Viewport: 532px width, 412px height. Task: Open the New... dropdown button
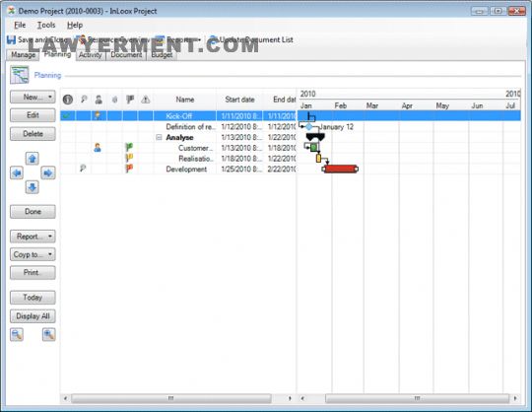33,97
